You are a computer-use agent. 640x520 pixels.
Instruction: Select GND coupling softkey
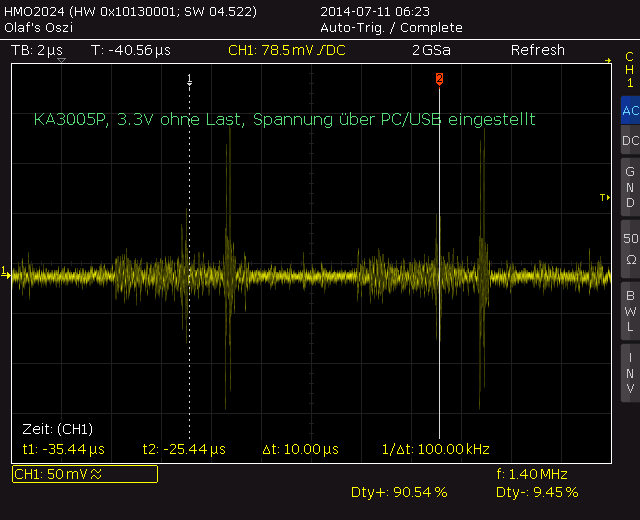pyautogui.click(x=630, y=187)
